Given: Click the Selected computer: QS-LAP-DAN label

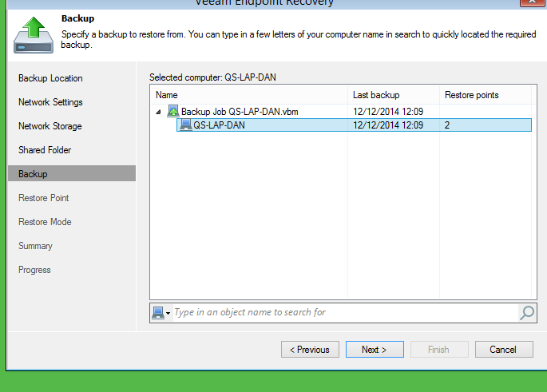Looking at the screenshot, I should click(x=212, y=77).
